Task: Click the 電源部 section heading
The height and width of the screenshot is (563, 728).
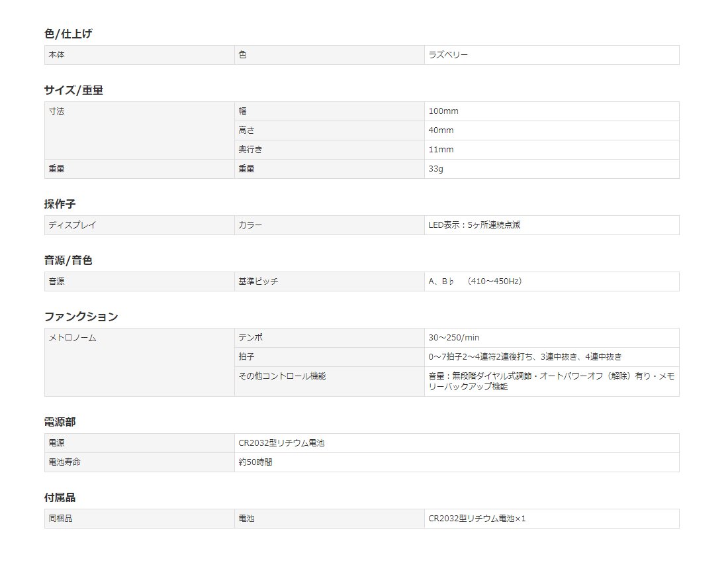Action: click(x=60, y=422)
